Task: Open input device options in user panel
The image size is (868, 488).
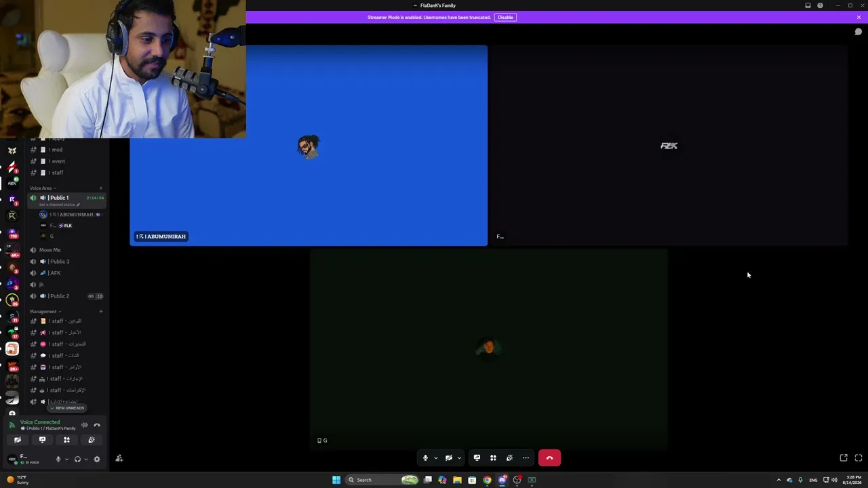Action: [x=66, y=460]
